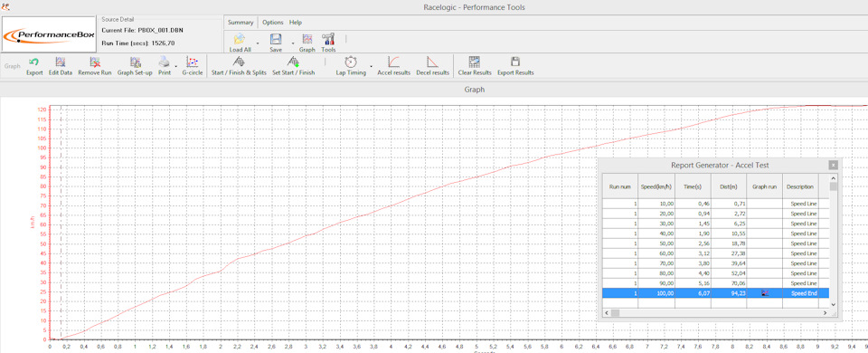Click the Dist(m) column header

click(729, 186)
